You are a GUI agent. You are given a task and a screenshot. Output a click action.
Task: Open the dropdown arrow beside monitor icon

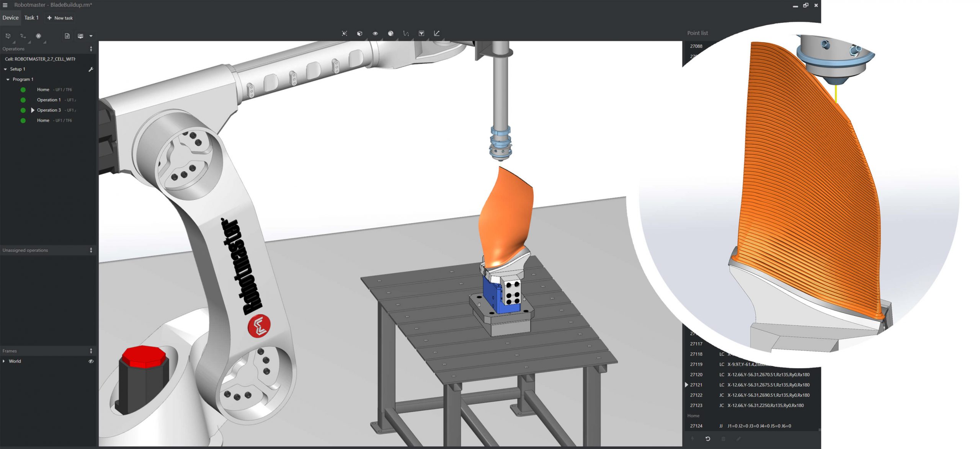[91, 36]
